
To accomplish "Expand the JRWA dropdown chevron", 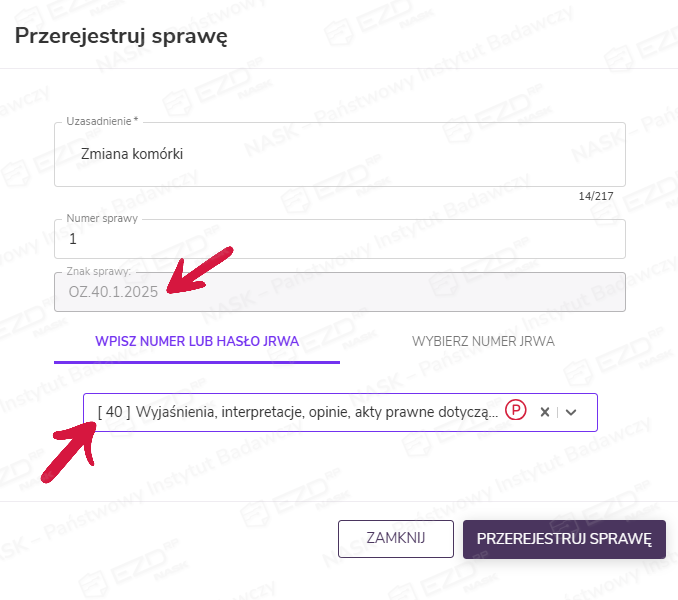I will pos(572,412).
